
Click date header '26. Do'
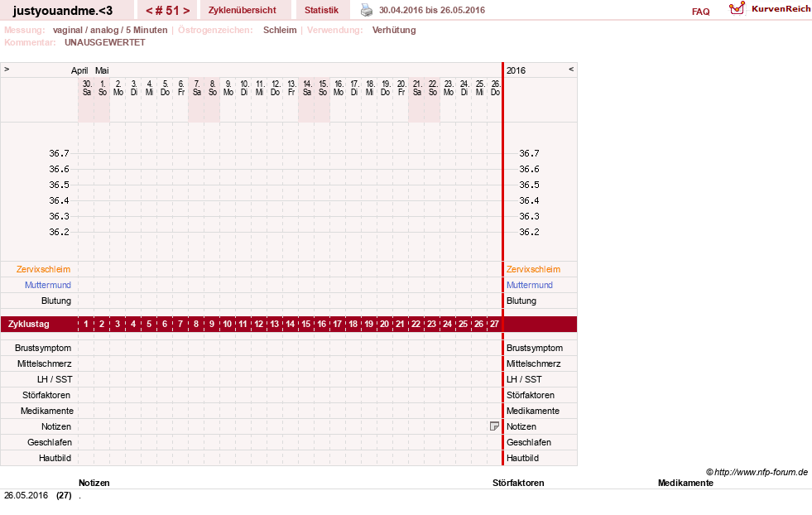(495, 88)
